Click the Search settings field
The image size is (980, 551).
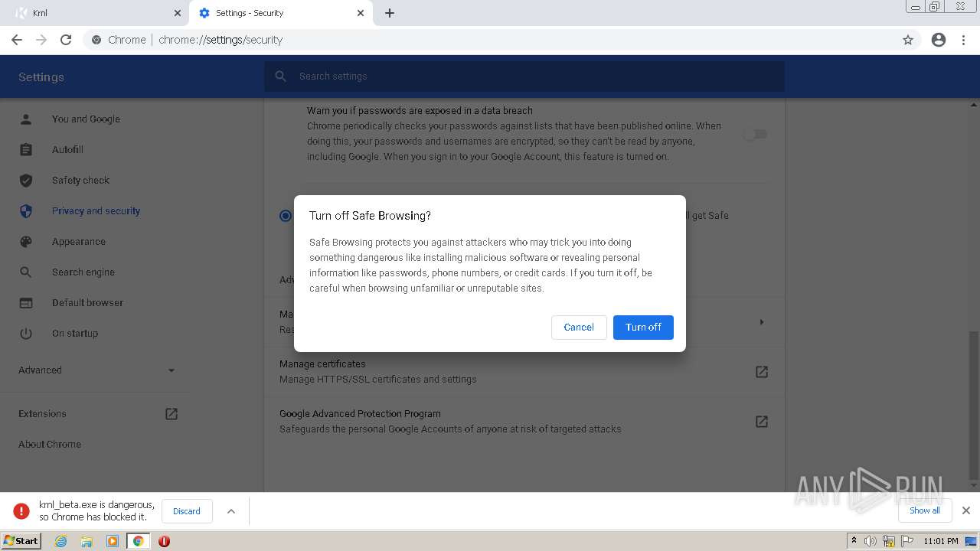[x=524, y=77]
